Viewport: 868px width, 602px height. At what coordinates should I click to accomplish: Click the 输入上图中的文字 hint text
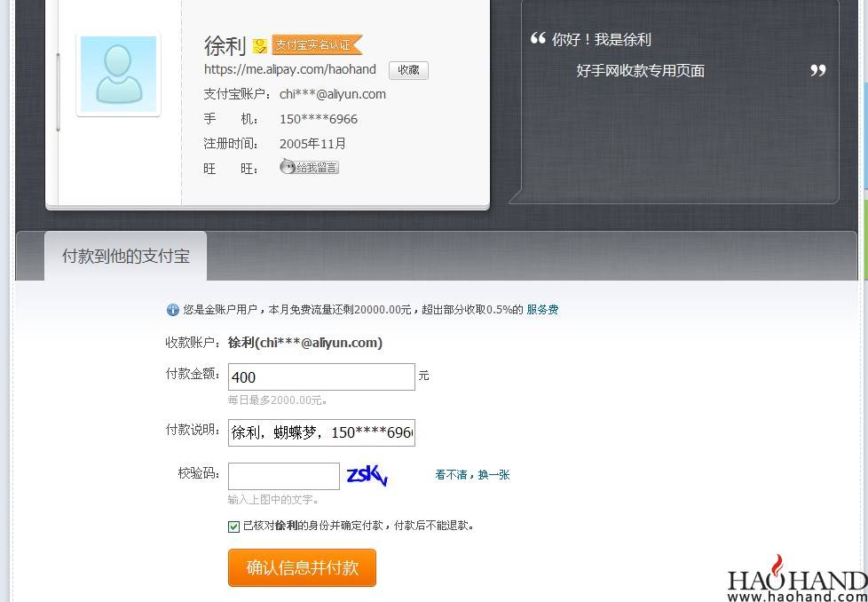coord(272,500)
